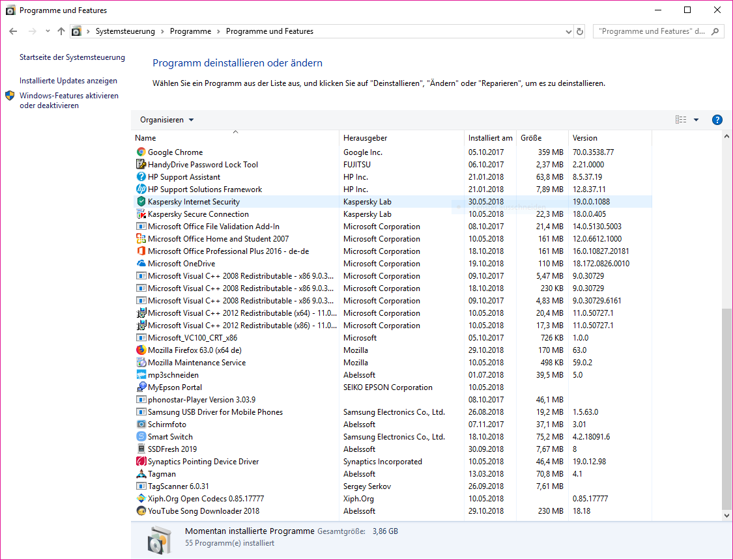733x560 pixels.
Task: Click the Synaptics Pointing Device Driver icon
Action: (141, 462)
